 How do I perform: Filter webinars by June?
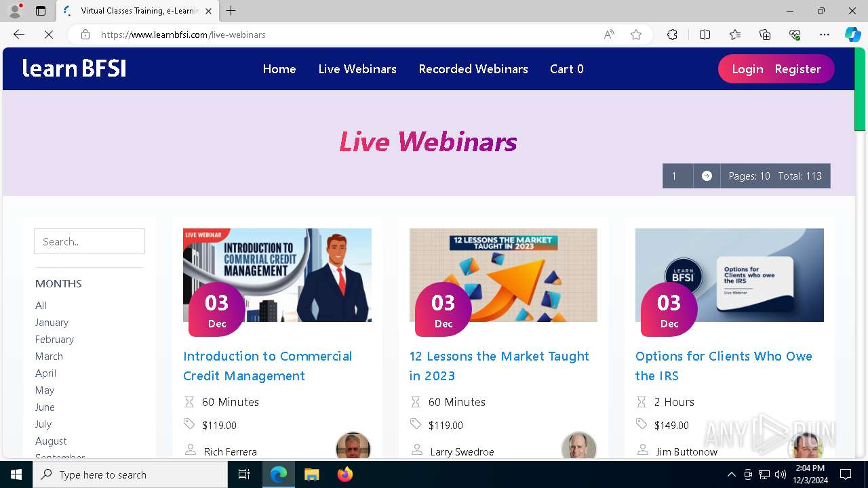pos(45,407)
